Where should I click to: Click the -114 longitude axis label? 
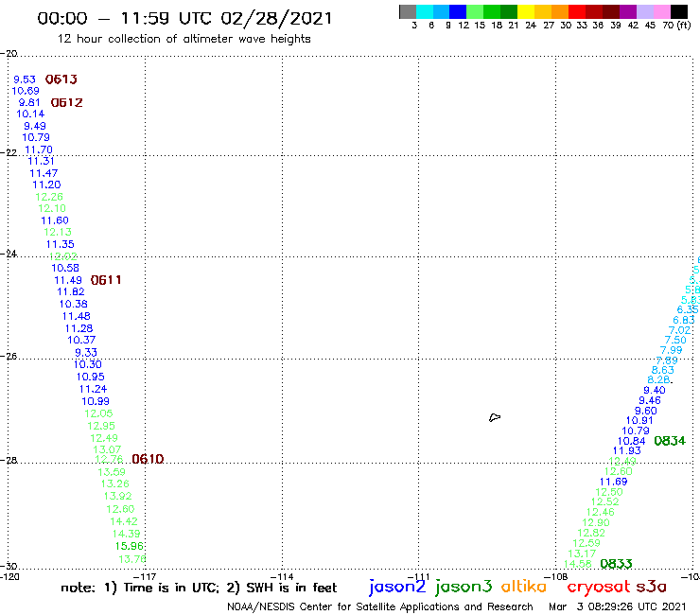(x=283, y=577)
